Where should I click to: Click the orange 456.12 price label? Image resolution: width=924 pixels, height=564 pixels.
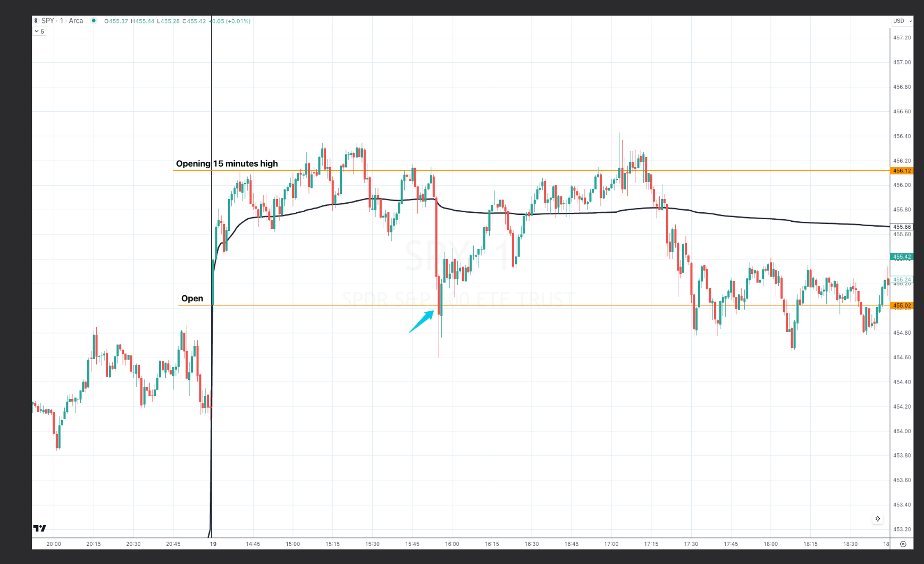901,171
